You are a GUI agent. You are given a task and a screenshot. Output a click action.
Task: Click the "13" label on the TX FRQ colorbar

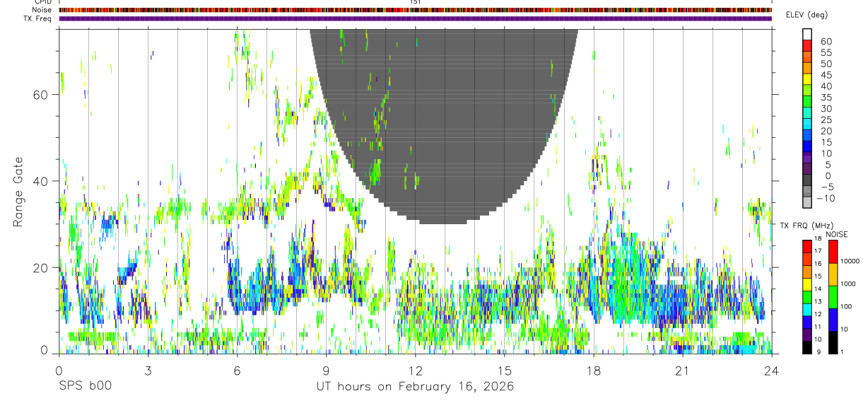tap(819, 301)
